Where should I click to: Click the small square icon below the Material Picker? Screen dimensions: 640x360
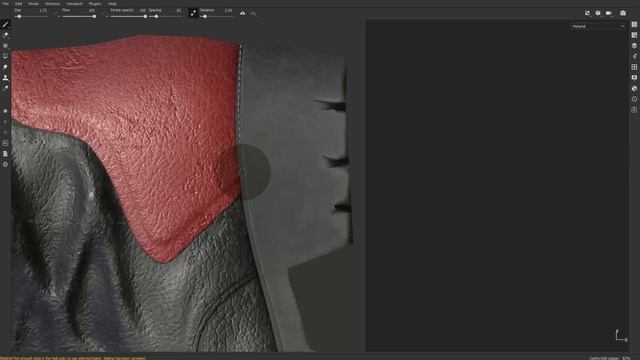click(x=5, y=111)
